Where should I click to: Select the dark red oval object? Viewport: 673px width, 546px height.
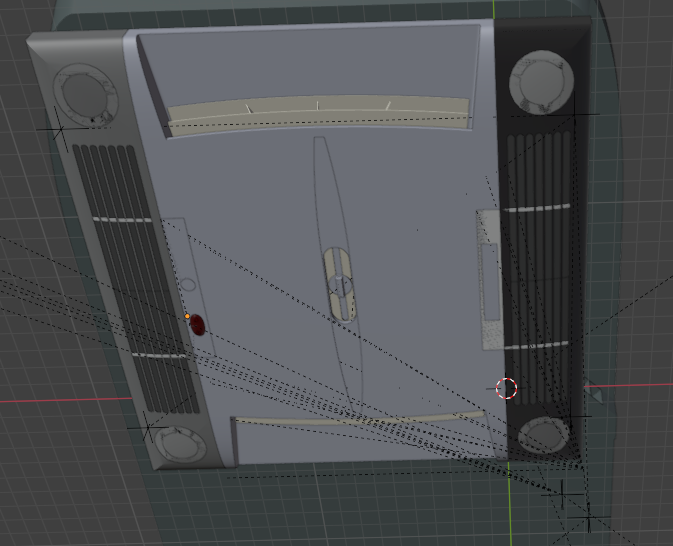[197, 324]
